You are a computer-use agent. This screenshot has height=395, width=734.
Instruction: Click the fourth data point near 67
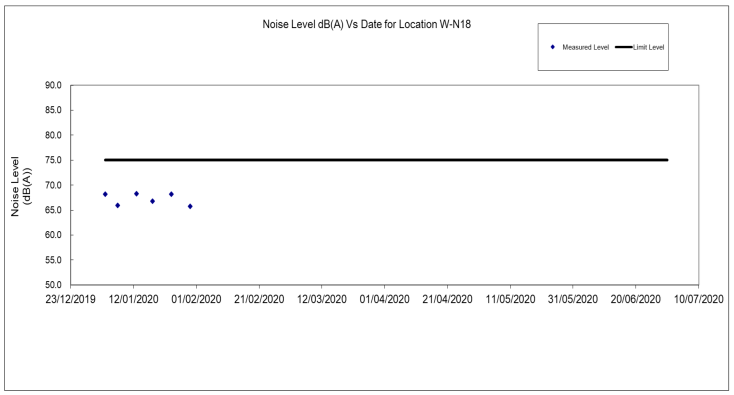(x=153, y=201)
